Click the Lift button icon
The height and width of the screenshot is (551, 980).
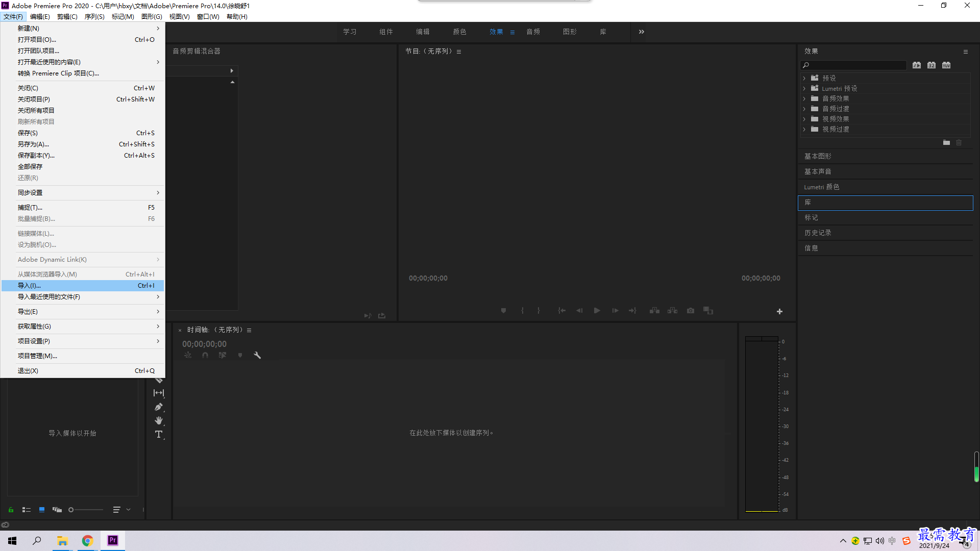click(x=654, y=311)
